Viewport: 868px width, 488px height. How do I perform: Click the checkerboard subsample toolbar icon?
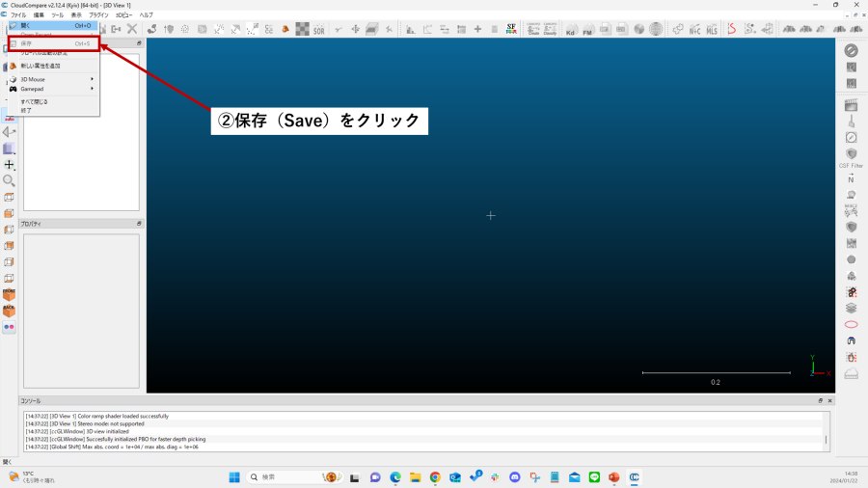coord(302,29)
